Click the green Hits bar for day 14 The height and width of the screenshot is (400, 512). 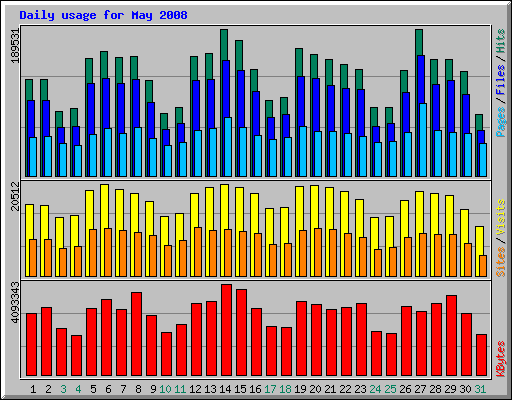pos(224,45)
